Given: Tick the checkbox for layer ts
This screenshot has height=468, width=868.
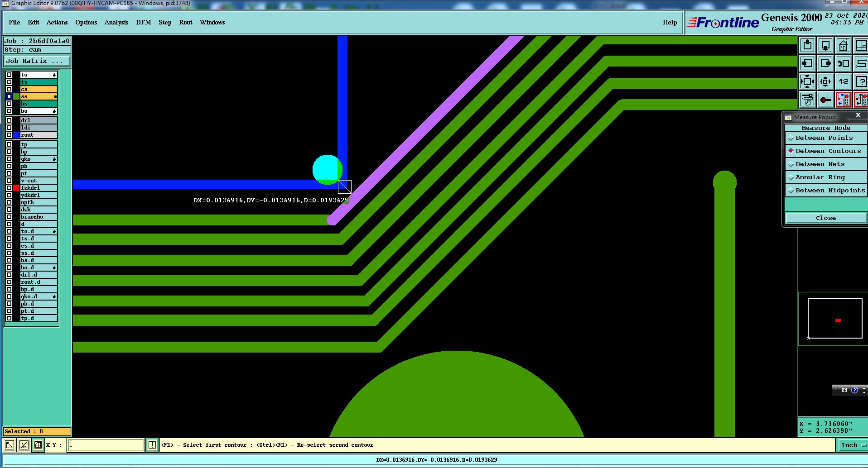Looking at the screenshot, I should coord(9,82).
